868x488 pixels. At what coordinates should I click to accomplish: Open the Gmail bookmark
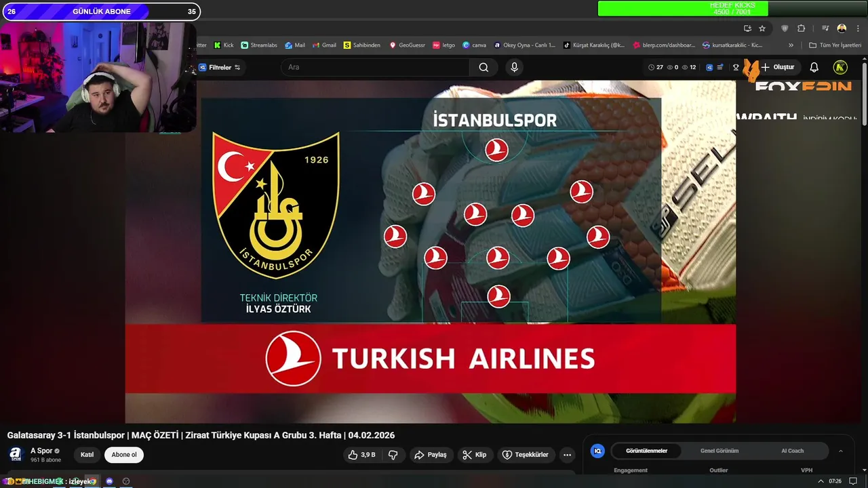click(324, 45)
